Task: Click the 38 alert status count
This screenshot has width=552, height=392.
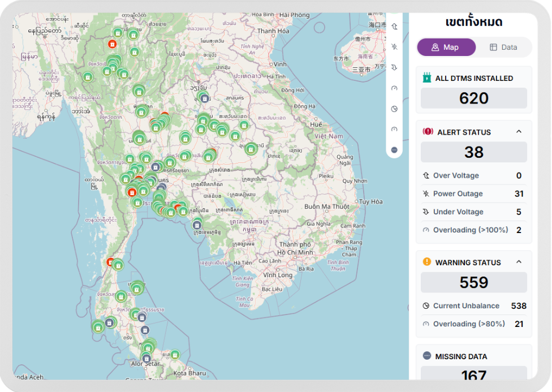Action: click(x=474, y=152)
